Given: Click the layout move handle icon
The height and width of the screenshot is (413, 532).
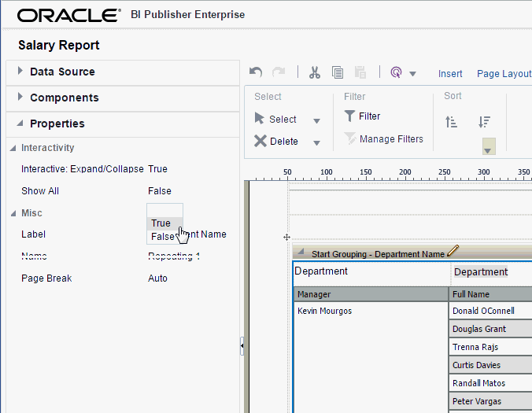Looking at the screenshot, I should pyautogui.click(x=286, y=237).
